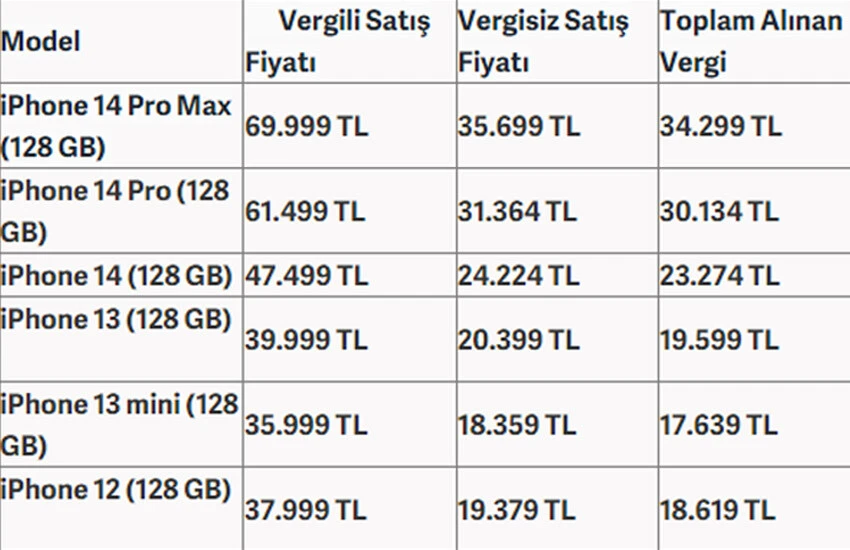Click the iPhone 13 mini model cell
Viewport: 850px width, 550px height.
[x=119, y=425]
